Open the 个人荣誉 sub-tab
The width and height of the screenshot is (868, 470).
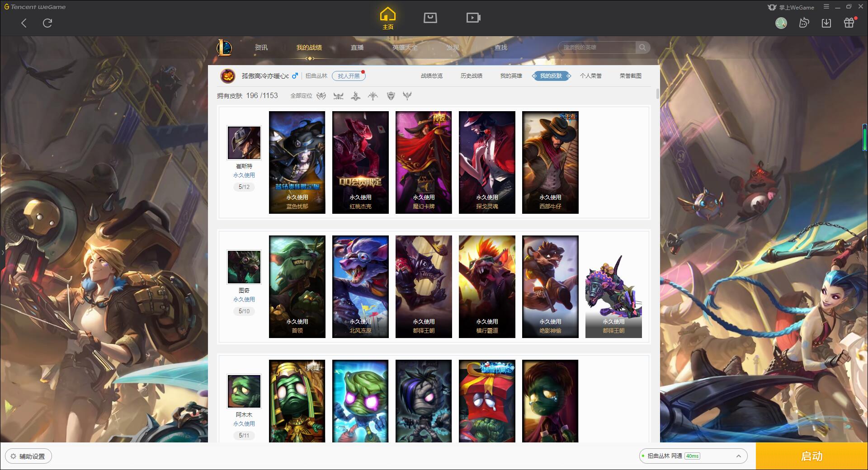click(x=590, y=76)
